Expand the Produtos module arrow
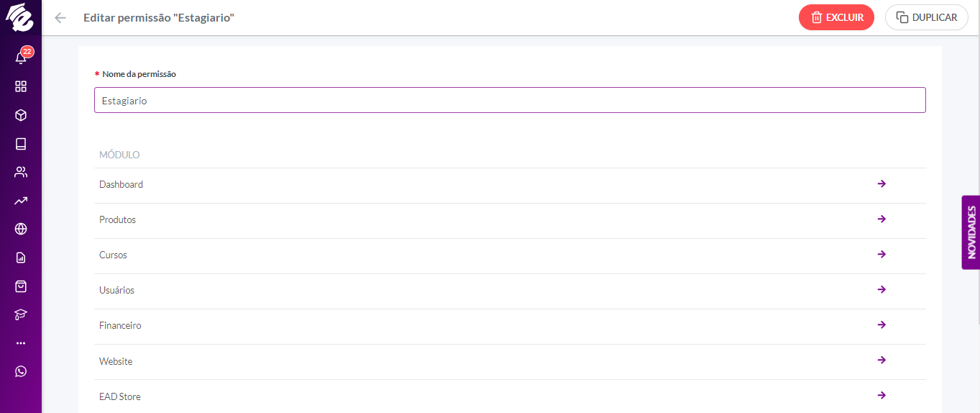This screenshot has height=413, width=980. point(881,219)
